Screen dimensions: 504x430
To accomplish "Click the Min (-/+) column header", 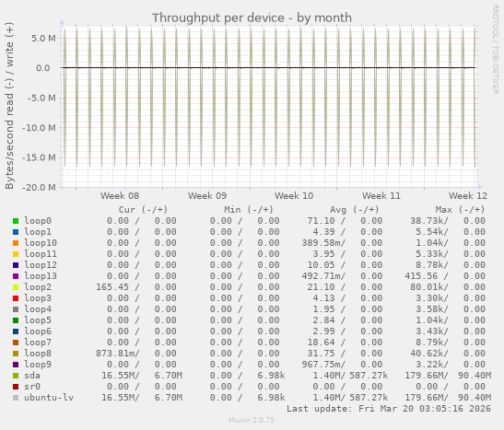I will pos(249,210).
